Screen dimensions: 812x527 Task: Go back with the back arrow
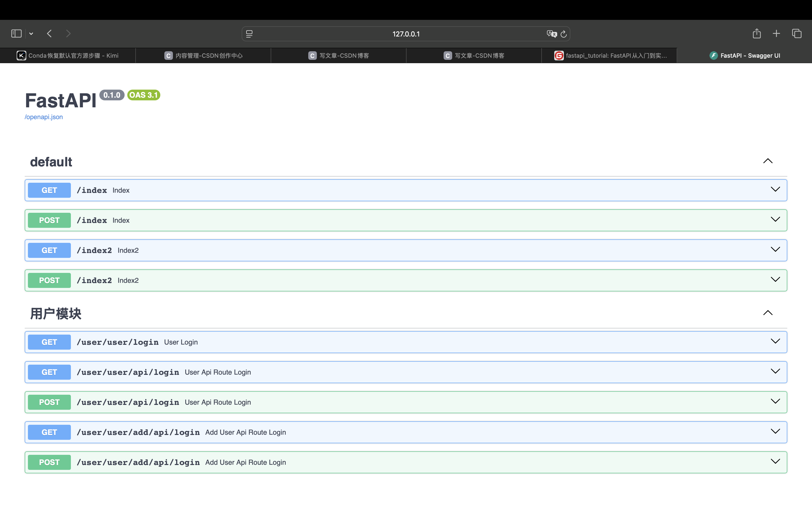(49, 33)
